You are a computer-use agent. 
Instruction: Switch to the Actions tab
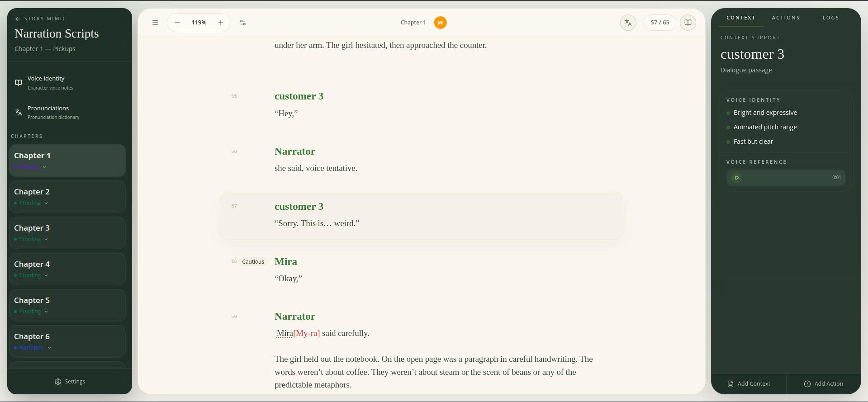click(x=785, y=18)
